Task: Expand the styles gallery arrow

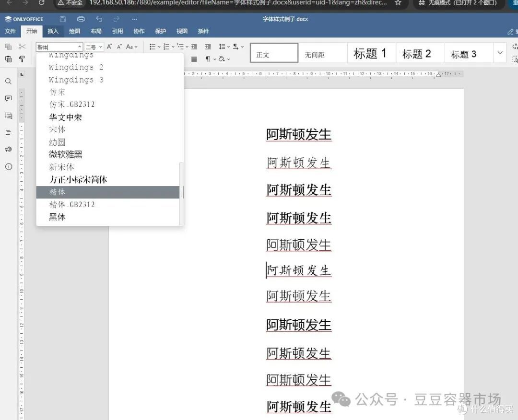Action: [x=500, y=53]
